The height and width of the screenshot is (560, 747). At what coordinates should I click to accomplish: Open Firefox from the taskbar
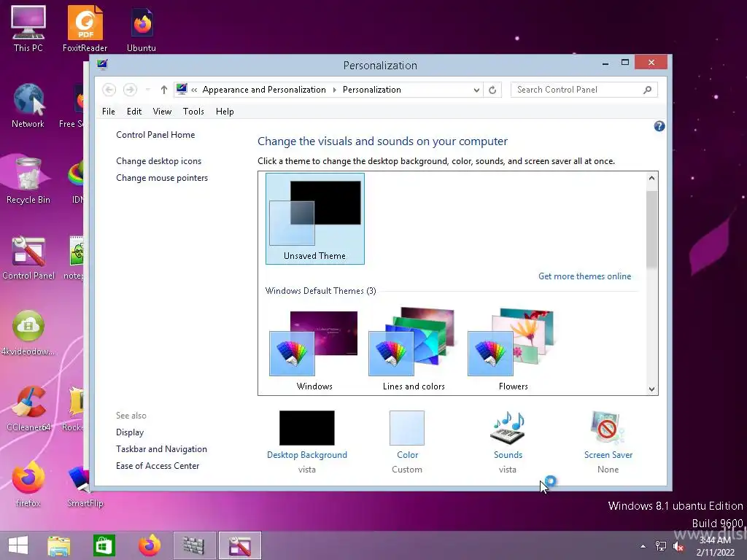coord(149,545)
